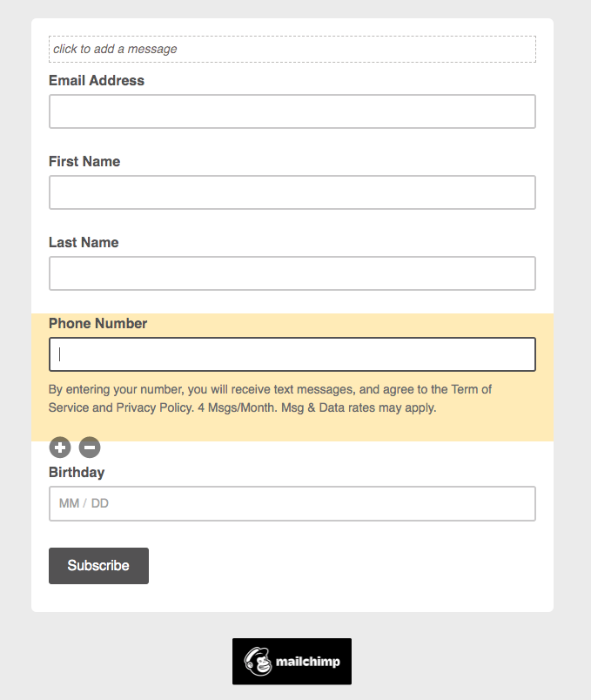Screen dimensions: 591x700
Task: Click the Birthday MM / DD field
Action: point(292,503)
